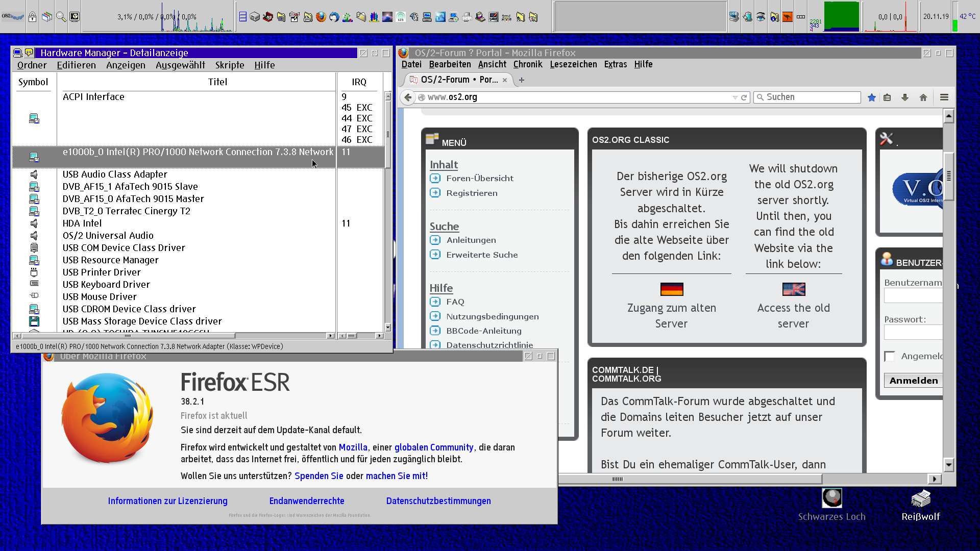980x551 pixels.
Task: Open Ordner menu in Hardware Manager
Action: [x=32, y=65]
